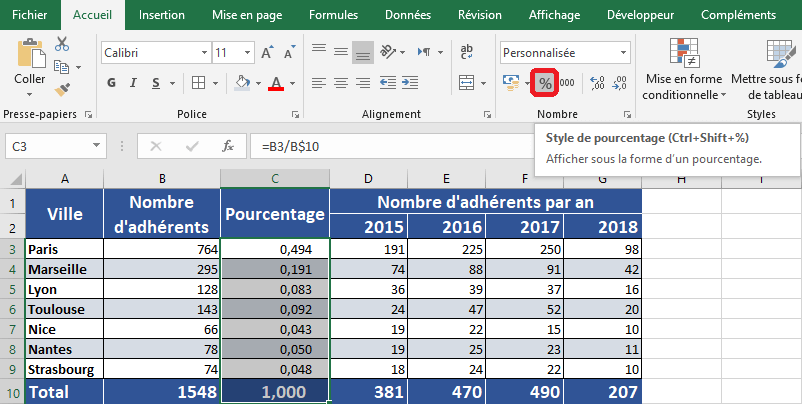Apply the red font color swatch

pyautogui.click(x=276, y=83)
